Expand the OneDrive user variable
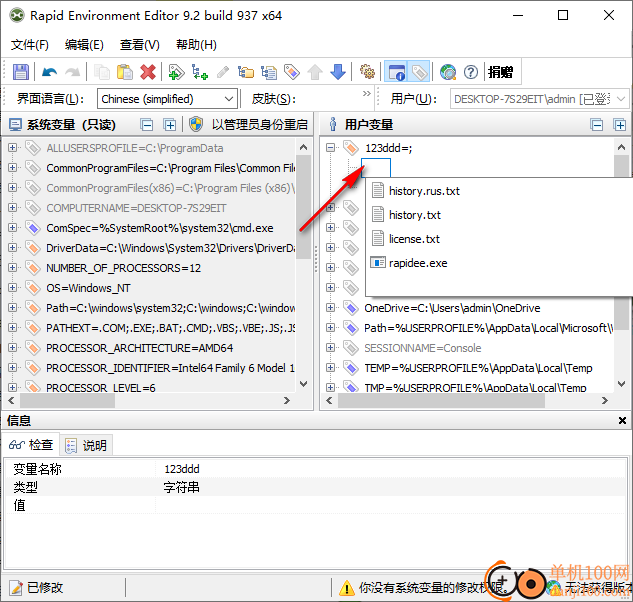 330,308
